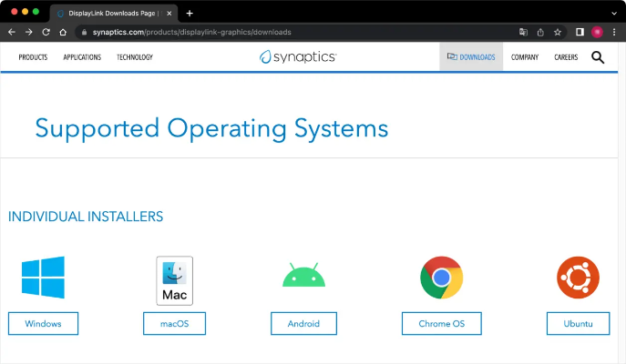
Task: Click the share page icon in address bar
Action: [540, 32]
